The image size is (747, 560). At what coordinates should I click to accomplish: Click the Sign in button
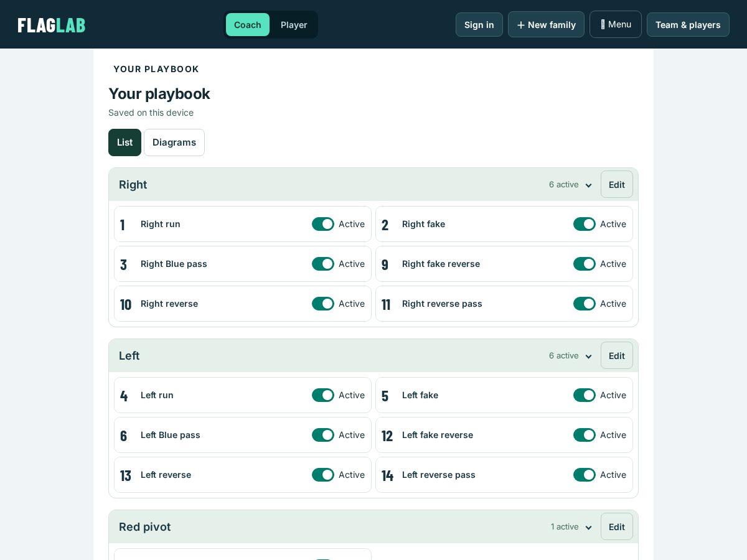[x=479, y=25]
